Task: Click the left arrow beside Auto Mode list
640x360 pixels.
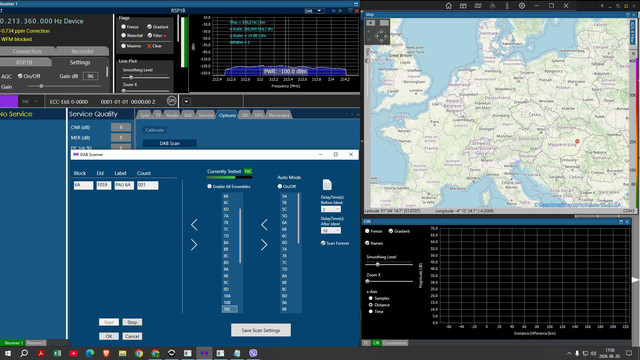Action: pyautogui.click(x=264, y=224)
